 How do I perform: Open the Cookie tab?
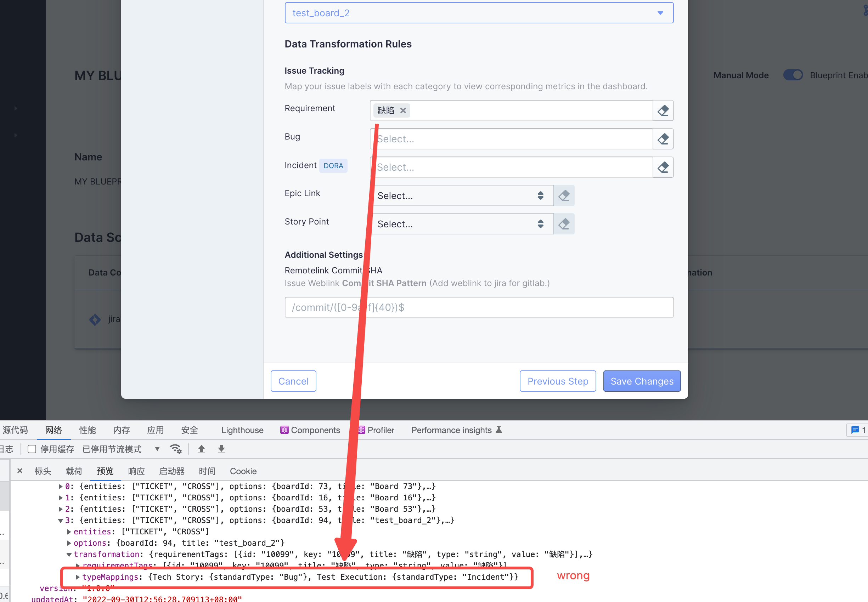coord(243,471)
